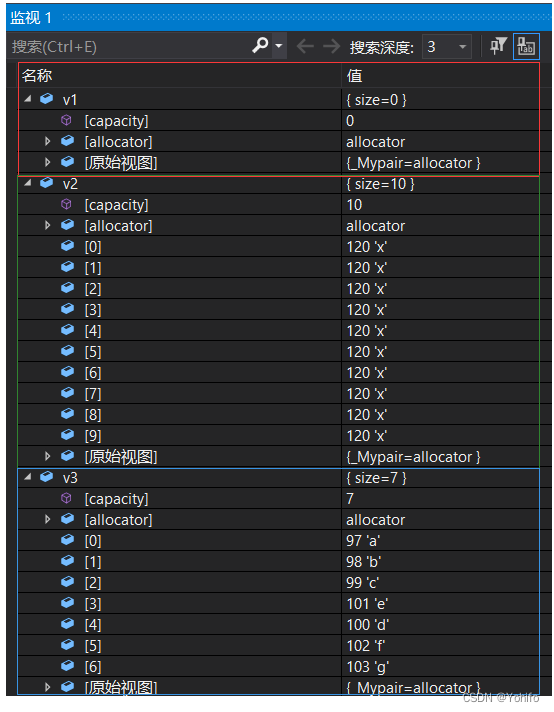The image size is (554, 712).
Task: Expand v1's [allocator] entry
Action: 48,141
